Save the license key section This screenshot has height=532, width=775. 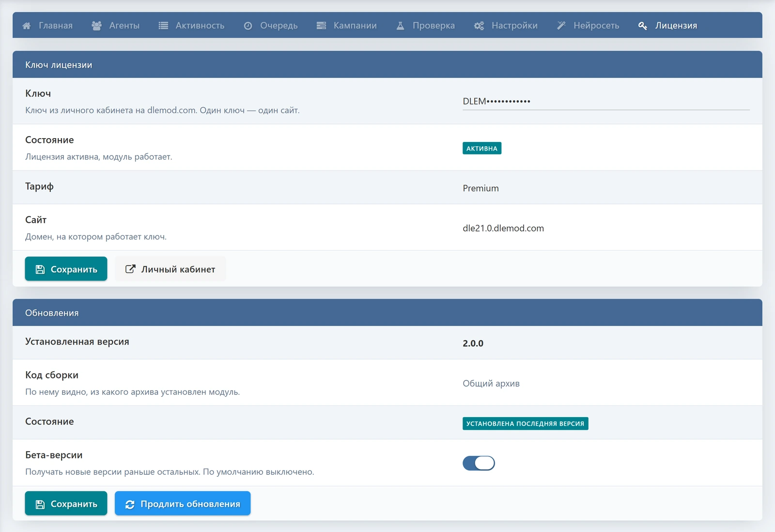pos(66,269)
